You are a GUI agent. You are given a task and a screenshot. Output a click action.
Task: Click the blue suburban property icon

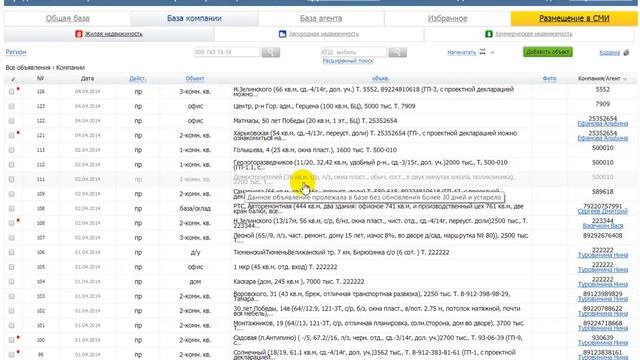(282, 34)
